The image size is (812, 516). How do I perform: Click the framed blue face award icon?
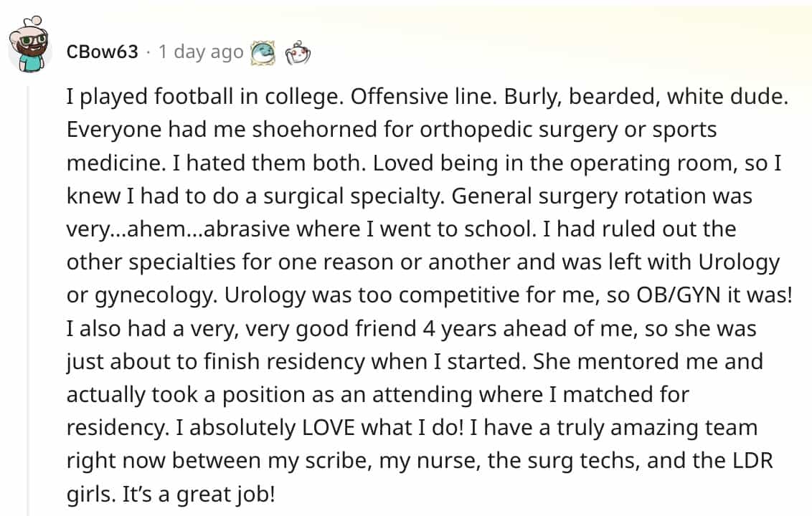[264, 52]
